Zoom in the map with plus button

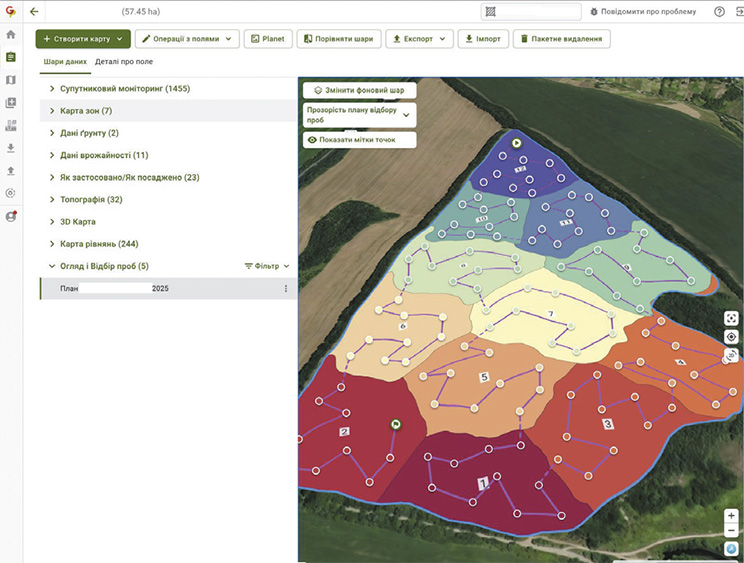pyautogui.click(x=731, y=516)
